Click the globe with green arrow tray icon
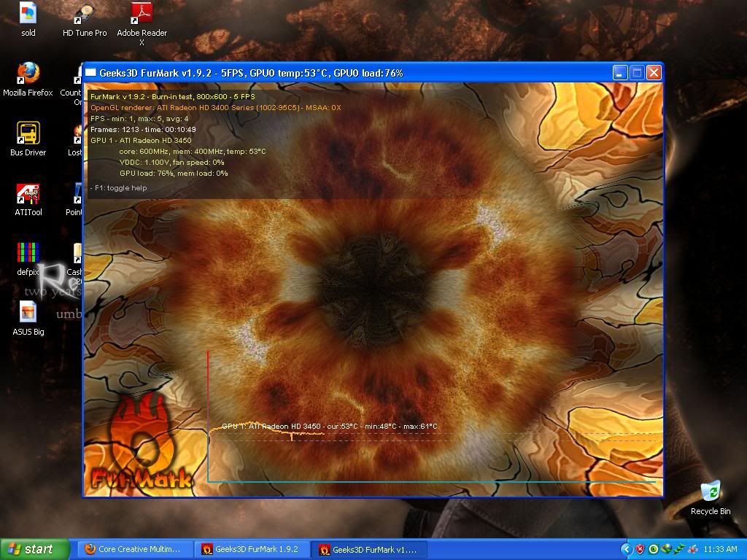The width and height of the screenshot is (747, 560). 667,549
